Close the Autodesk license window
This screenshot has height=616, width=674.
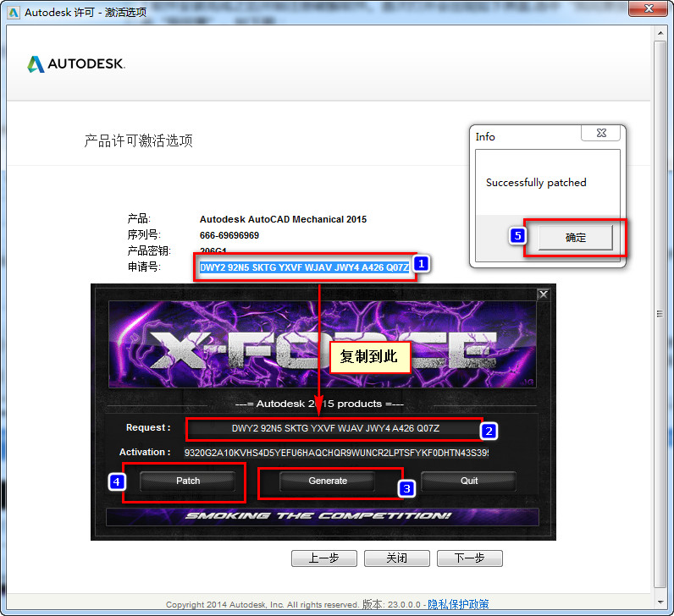pos(649,8)
